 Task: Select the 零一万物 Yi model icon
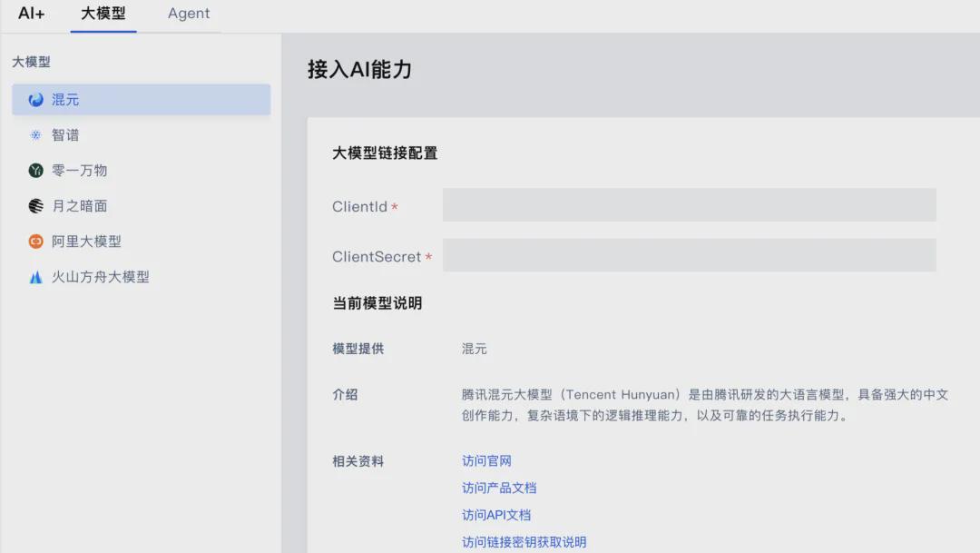[x=34, y=170]
